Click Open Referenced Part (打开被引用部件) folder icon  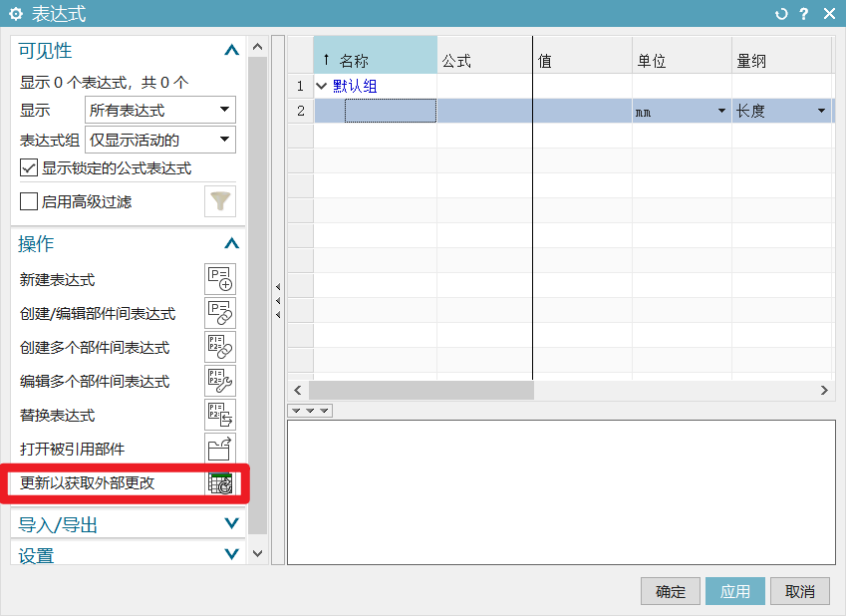[x=220, y=449]
